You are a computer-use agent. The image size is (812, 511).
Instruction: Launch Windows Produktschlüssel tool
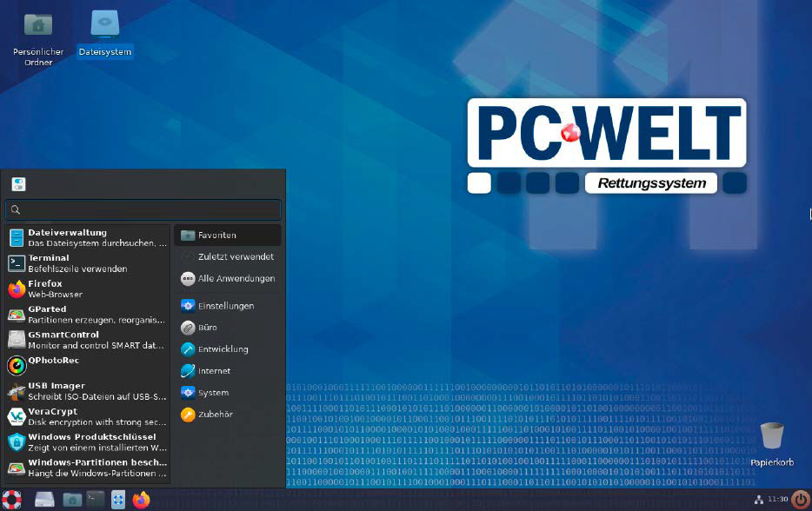88,442
